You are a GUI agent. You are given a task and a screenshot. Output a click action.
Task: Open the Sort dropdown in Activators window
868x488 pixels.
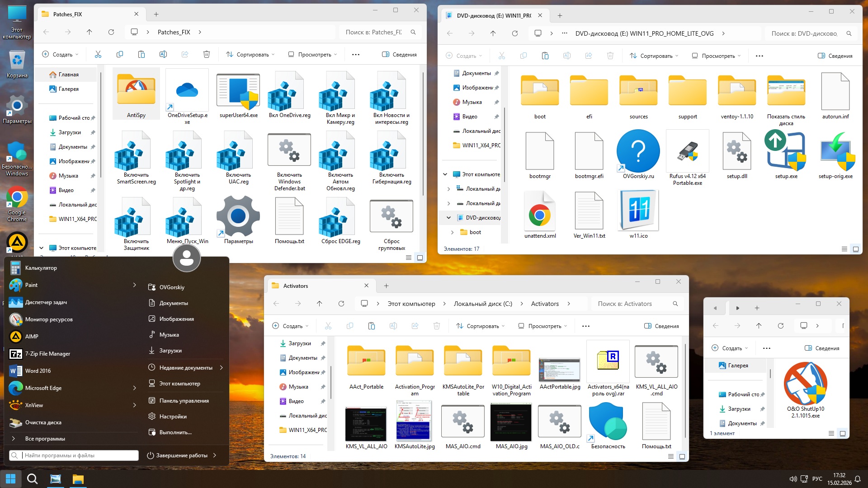coord(480,326)
